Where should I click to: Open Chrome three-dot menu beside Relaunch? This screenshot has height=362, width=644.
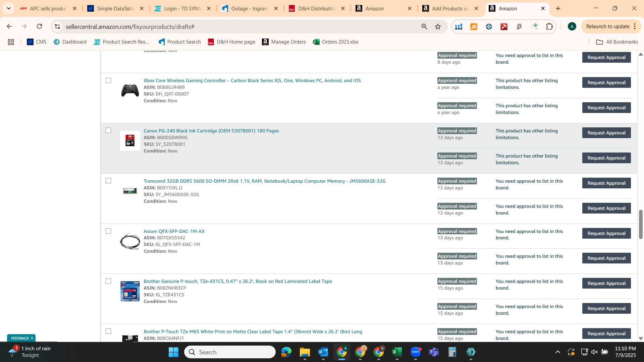[635, 26]
